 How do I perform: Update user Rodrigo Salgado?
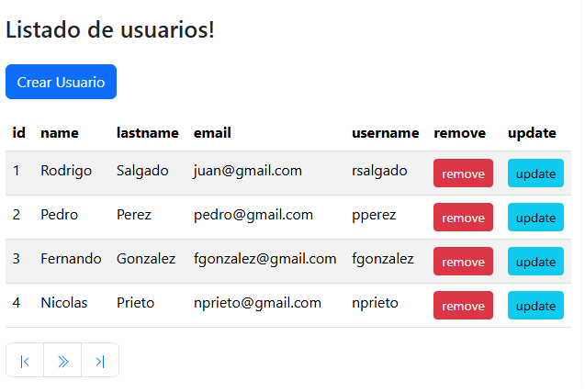(x=535, y=174)
